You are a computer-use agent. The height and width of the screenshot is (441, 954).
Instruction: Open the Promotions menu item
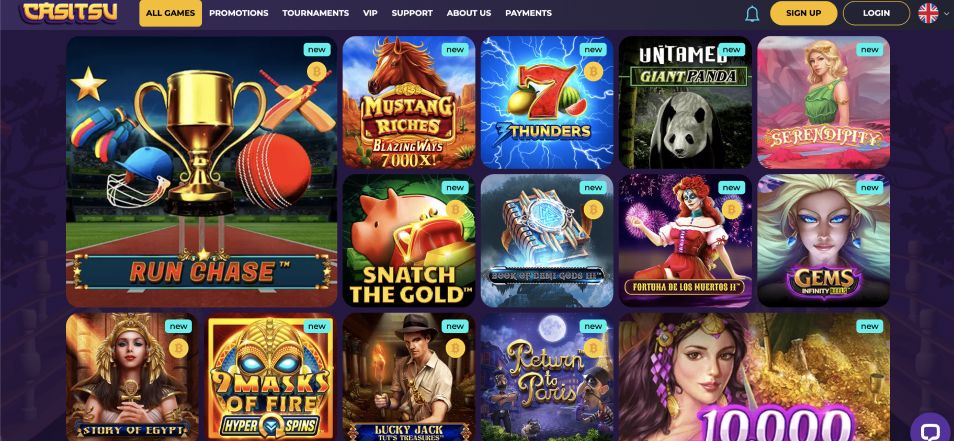pos(238,13)
